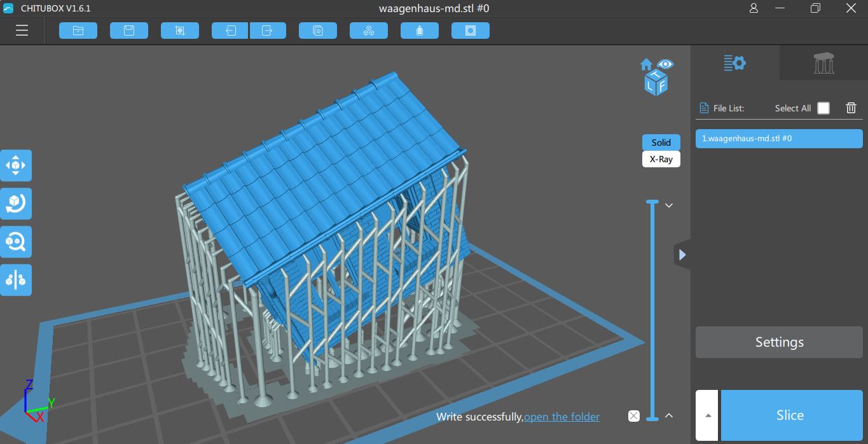Open the folder link in notification
Viewport: 868px width, 444px height.
[561, 417]
